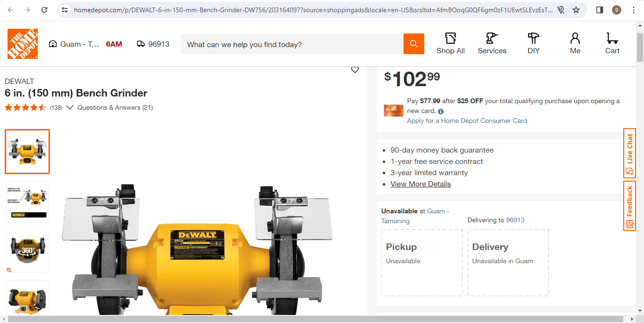Open the Shop All menu
Screen dimensions: 644x323
pyautogui.click(x=451, y=44)
